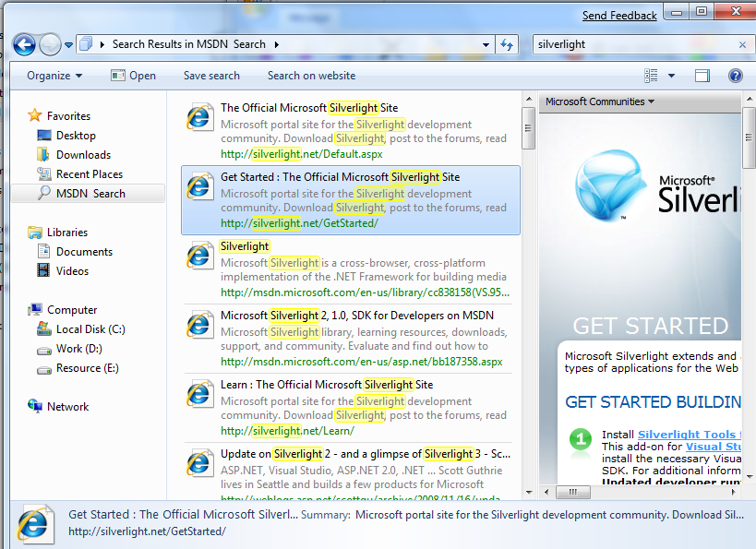The height and width of the screenshot is (549, 756).
Task: Open the Downloads folder in Favorites
Action: (83, 155)
